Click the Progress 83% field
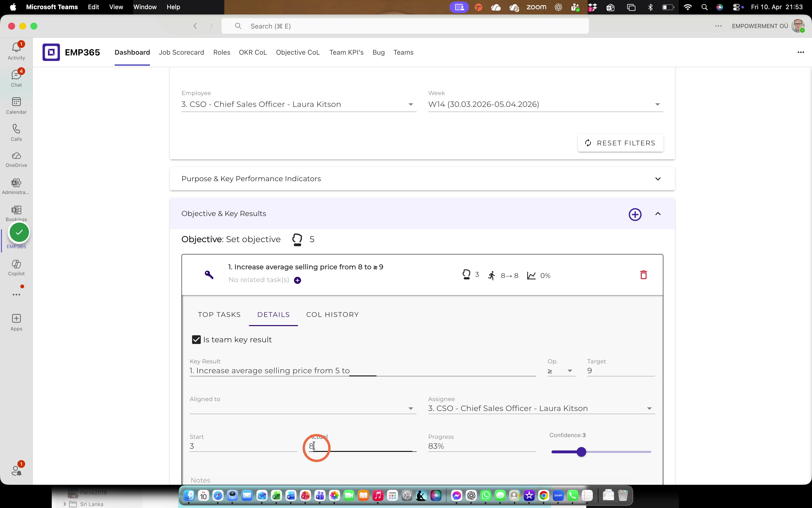 (x=482, y=446)
